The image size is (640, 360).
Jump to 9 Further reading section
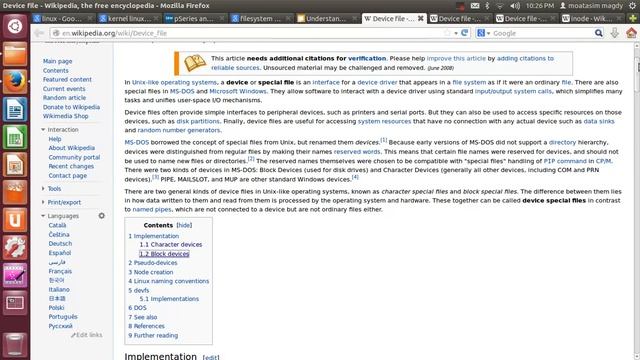pos(153,336)
